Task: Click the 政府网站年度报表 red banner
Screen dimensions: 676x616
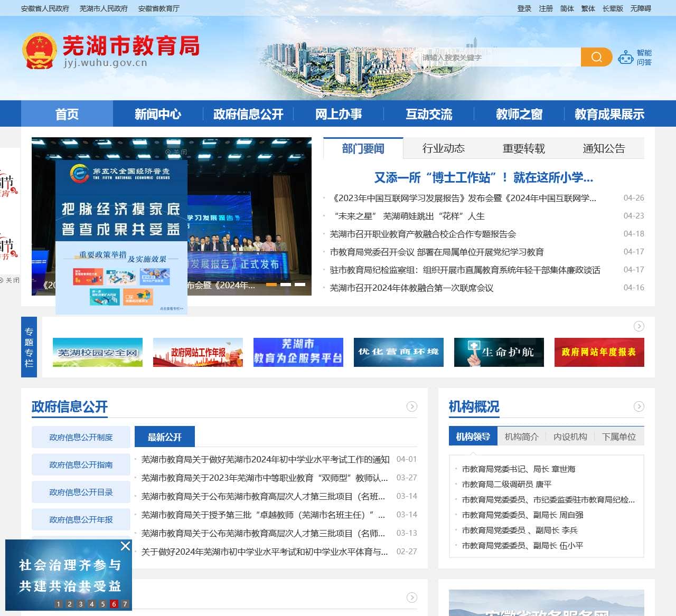Action: pyautogui.click(x=599, y=352)
